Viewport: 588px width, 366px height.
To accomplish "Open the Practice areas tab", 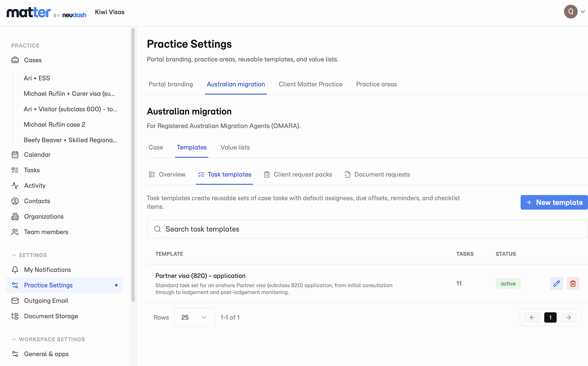I will click(x=376, y=84).
